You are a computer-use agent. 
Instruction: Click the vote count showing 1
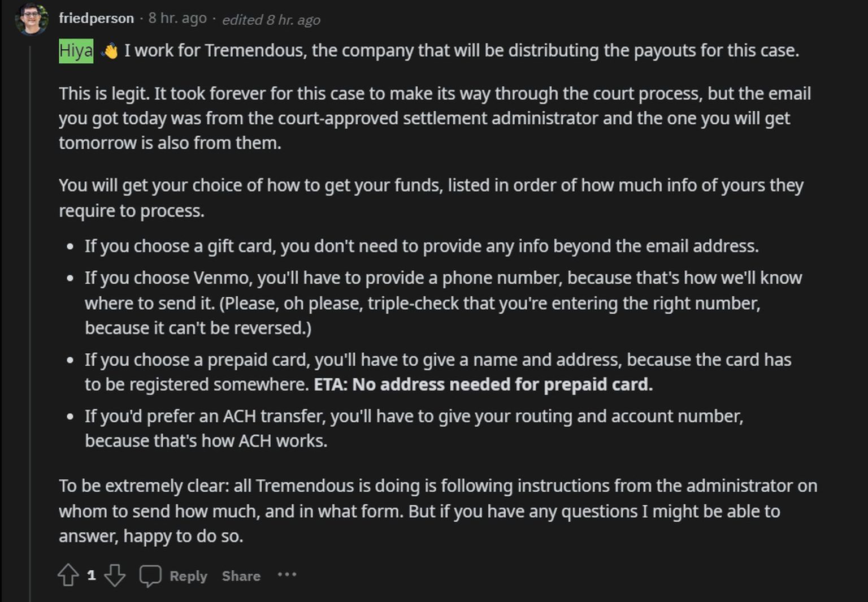(92, 575)
